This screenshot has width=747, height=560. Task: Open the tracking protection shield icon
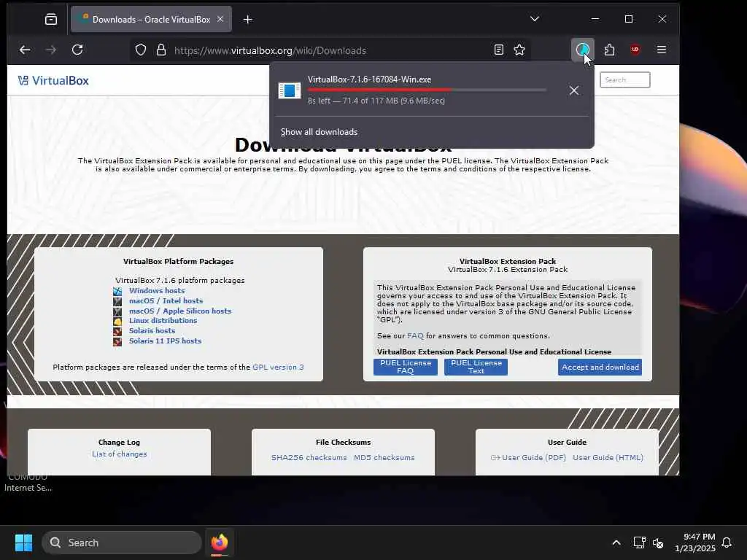pos(141,50)
